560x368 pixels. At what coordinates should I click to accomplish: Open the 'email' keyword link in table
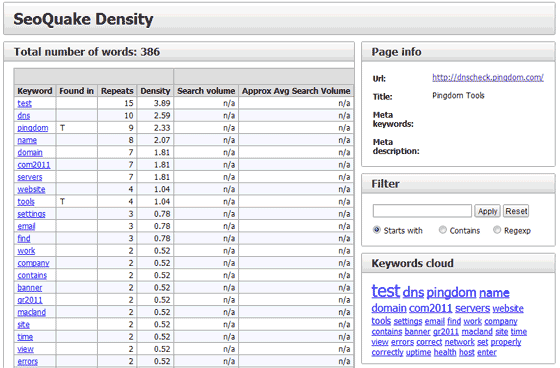[26, 226]
